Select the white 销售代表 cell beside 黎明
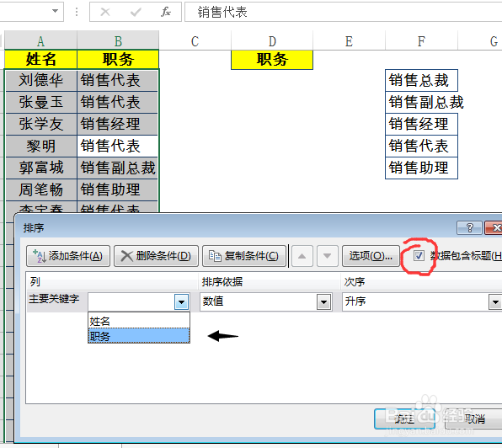 (117, 146)
